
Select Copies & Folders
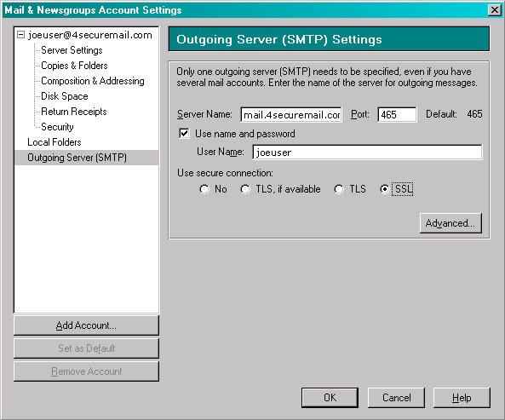[x=74, y=66]
